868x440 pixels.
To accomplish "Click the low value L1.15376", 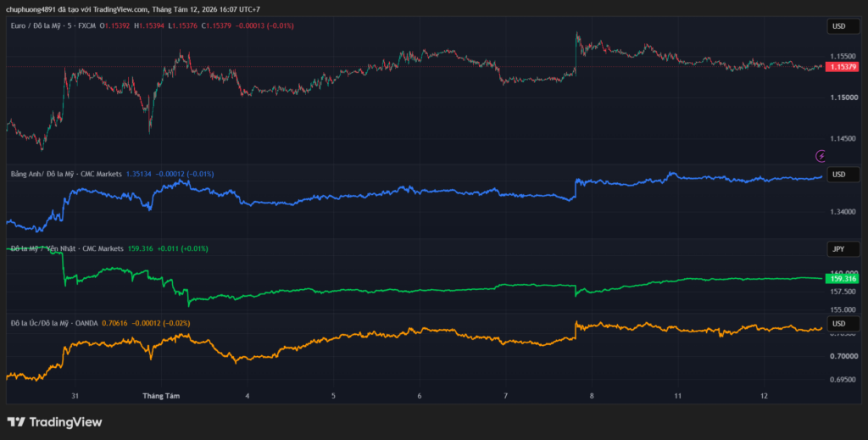I will point(183,26).
